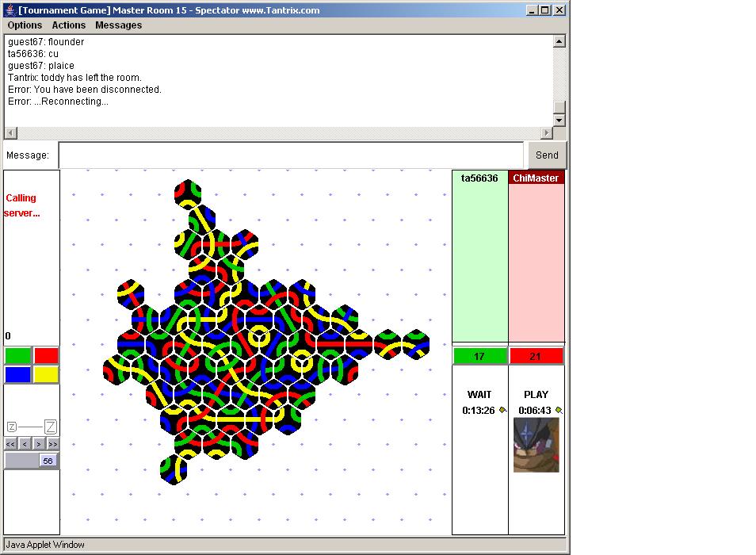
Task: Click ChiMaster's avatar picture
Action: pos(536,445)
